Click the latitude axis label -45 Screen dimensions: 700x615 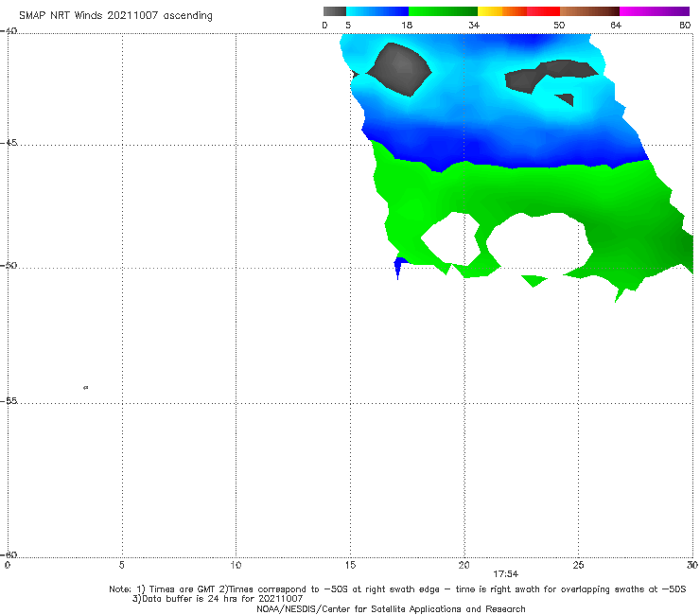point(9,143)
